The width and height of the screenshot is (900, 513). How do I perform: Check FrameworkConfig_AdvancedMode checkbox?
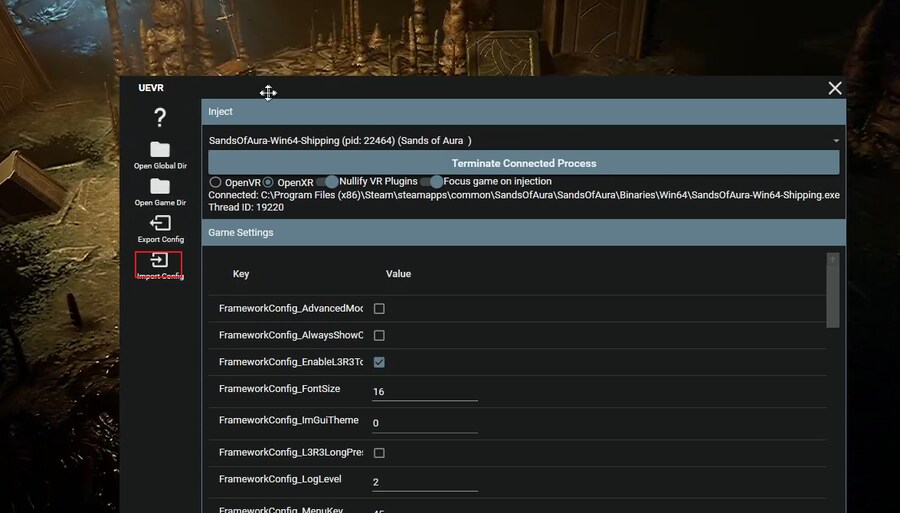click(379, 309)
